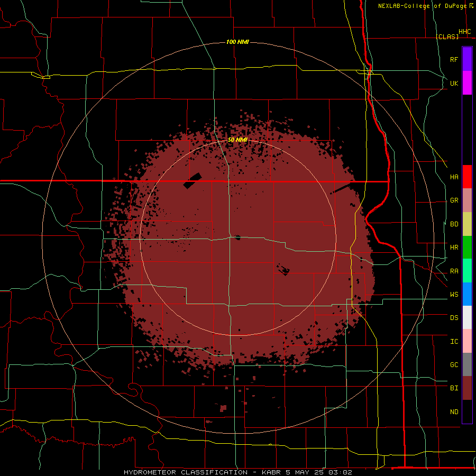This screenshot has height=476, width=476.
Task: Click the RA light green legend swatch
Action: [x=467, y=271]
